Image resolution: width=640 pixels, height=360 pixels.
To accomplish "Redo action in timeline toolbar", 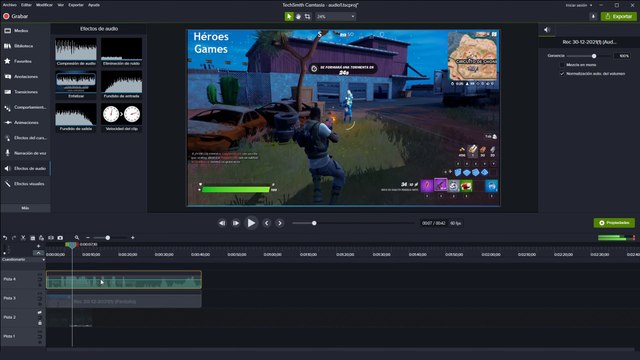I will tap(14, 238).
